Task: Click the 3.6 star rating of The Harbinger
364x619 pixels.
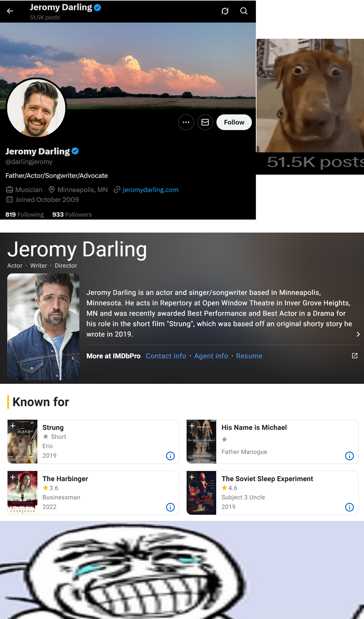Action: 51,488
